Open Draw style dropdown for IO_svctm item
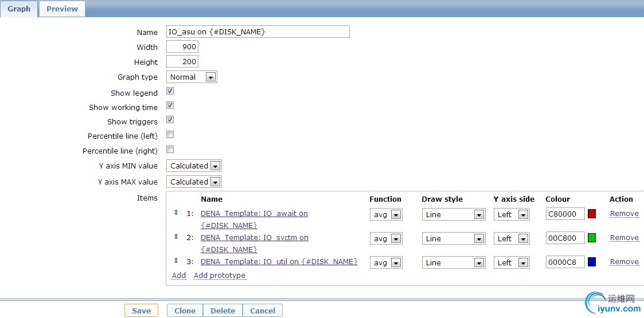644x318 pixels. (454, 238)
